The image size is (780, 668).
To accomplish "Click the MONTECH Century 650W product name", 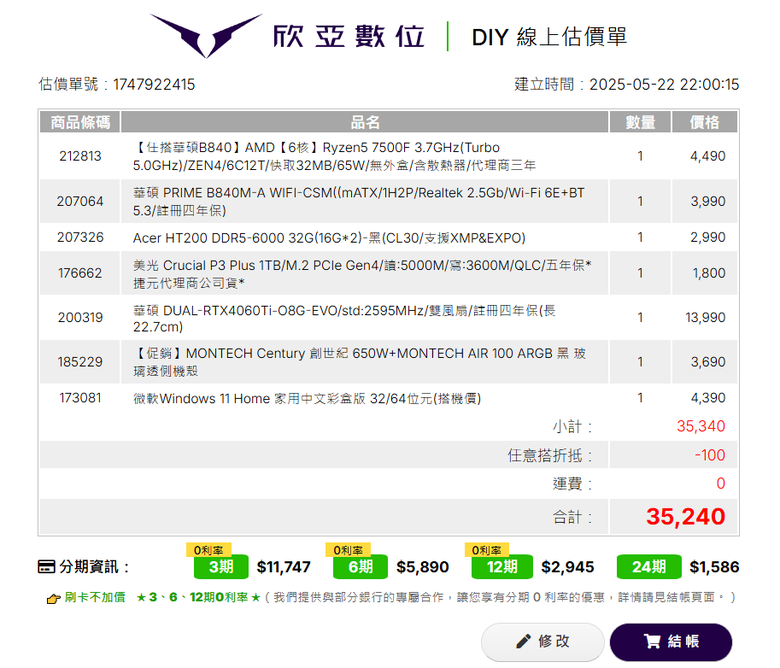I will (359, 362).
